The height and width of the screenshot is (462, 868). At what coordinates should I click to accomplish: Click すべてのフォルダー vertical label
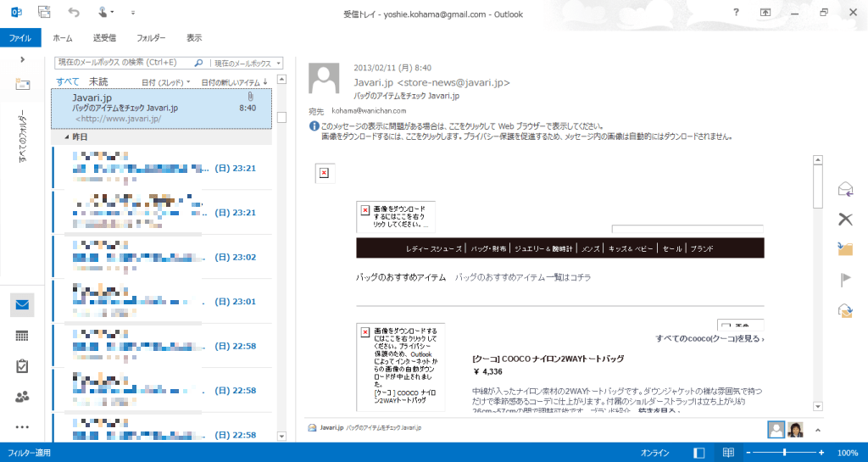[22, 136]
